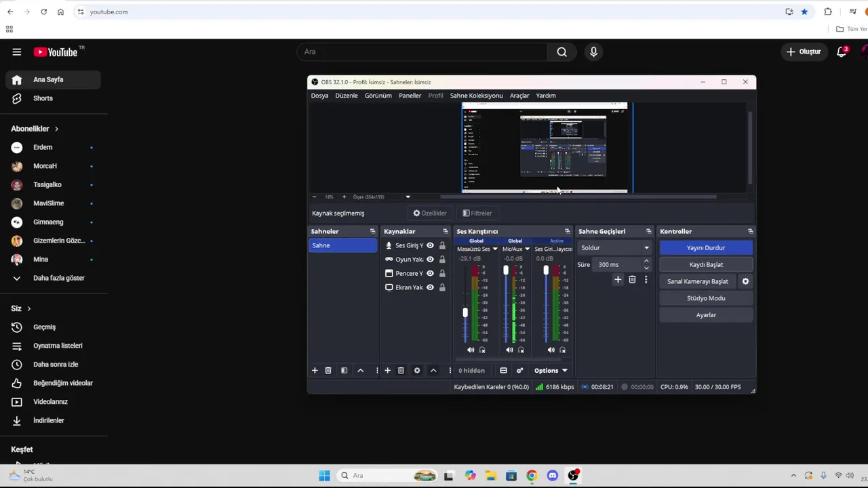Lock the Ekran Yakalama source

[442, 287]
